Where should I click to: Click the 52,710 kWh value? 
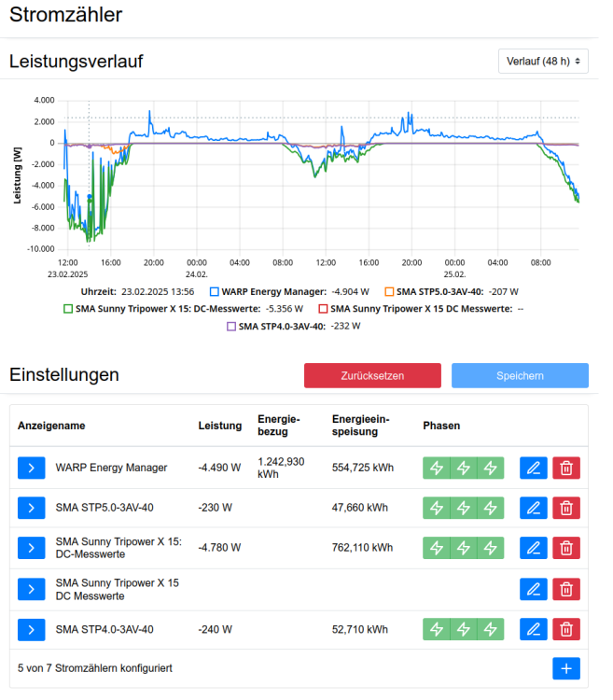[x=359, y=629]
